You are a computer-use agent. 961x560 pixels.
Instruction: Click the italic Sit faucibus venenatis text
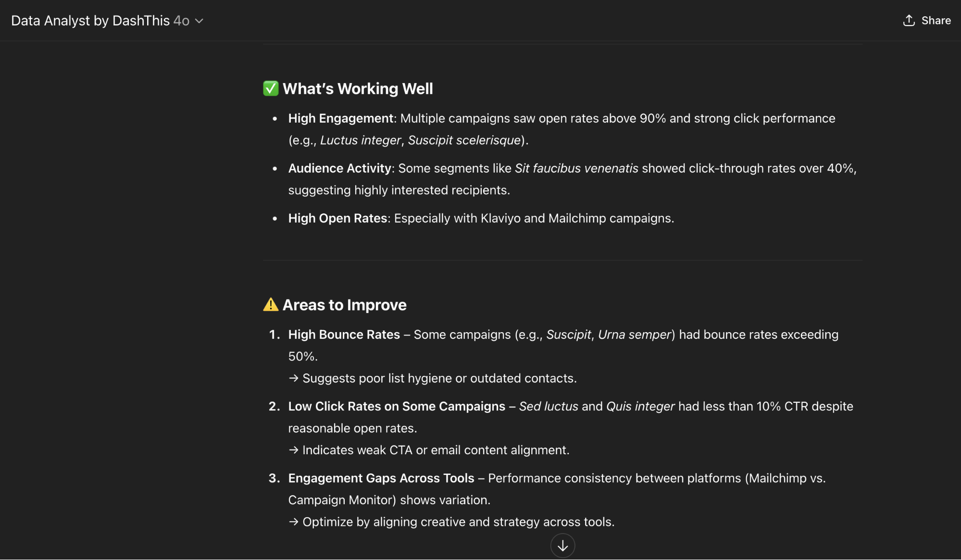(x=576, y=168)
